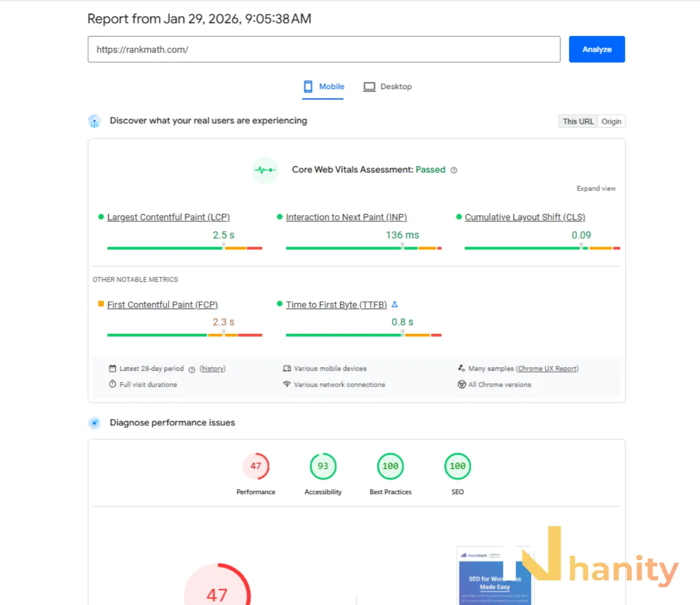
Task: Open Largest Contentful Paint (LCP) link
Action: tap(169, 217)
